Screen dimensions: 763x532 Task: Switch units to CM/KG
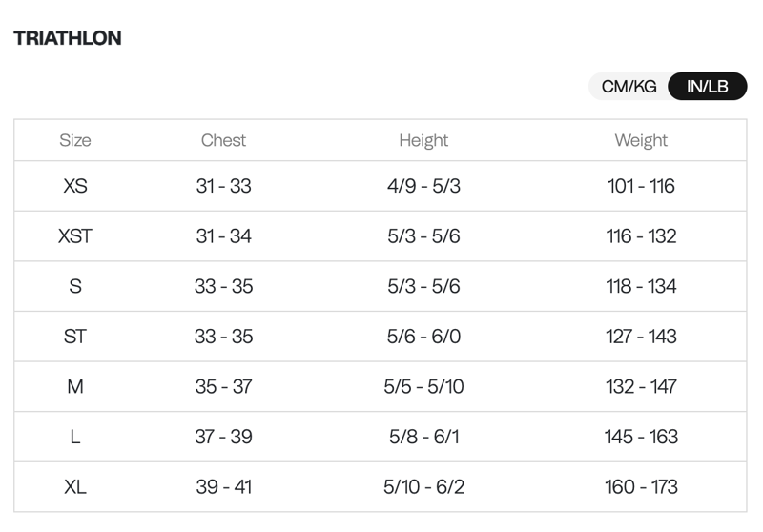pyautogui.click(x=629, y=87)
